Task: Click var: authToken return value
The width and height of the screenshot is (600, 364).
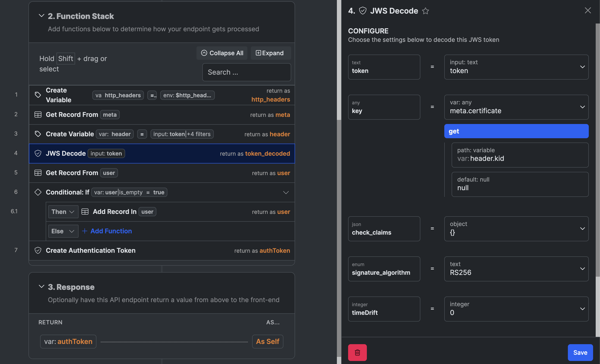Action: click(68, 341)
